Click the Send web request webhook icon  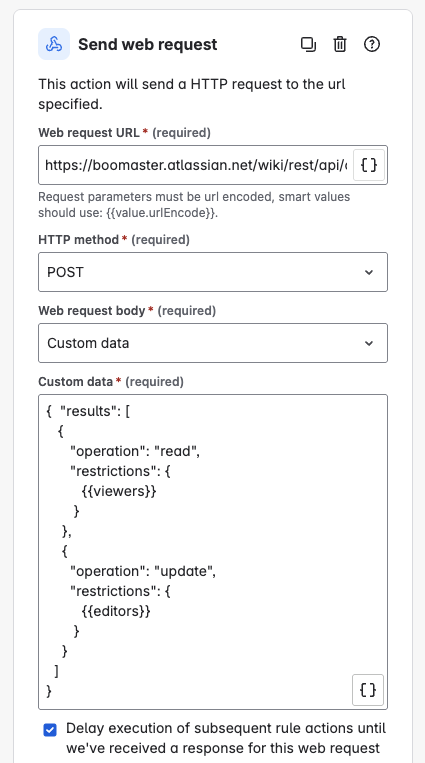[54, 44]
